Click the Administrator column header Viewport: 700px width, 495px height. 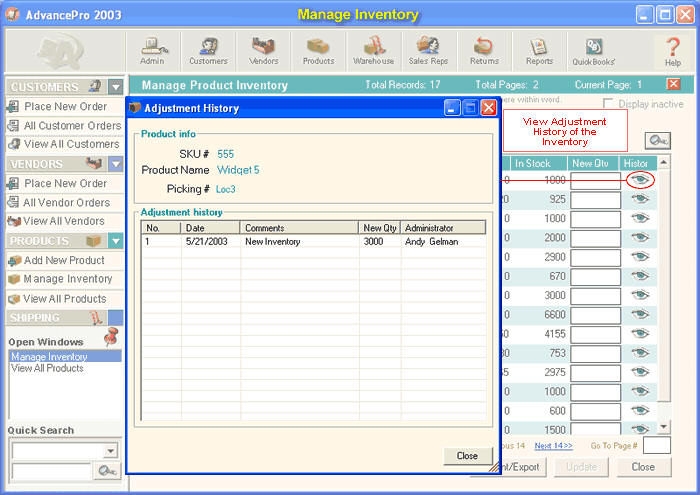click(443, 228)
